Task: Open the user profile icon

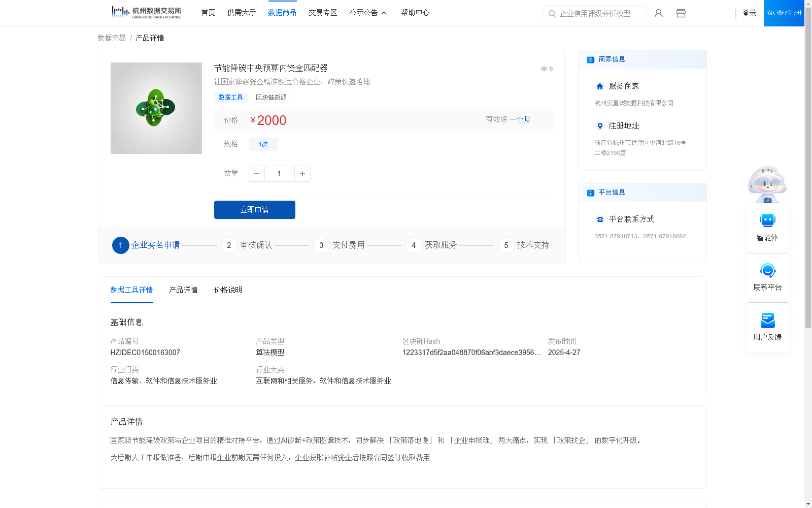Action: click(x=659, y=13)
